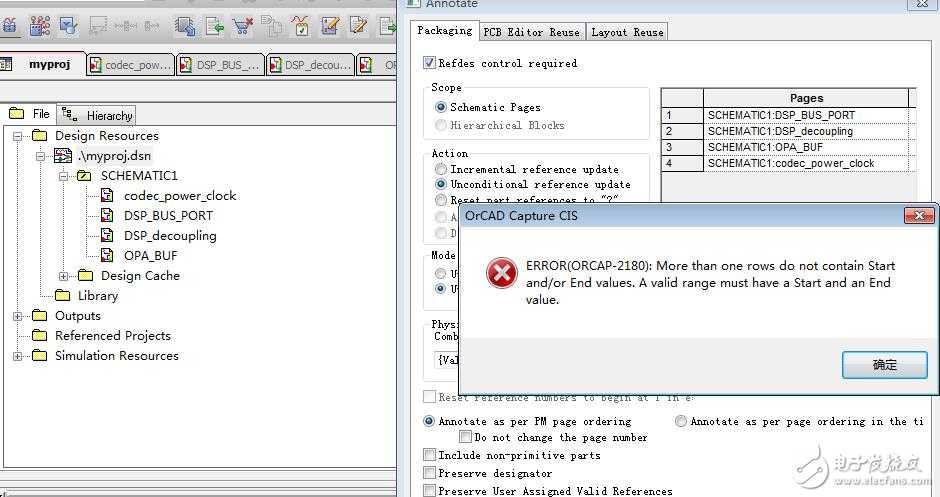940x497 pixels.
Task: Click the Library folder icon
Action: (62, 295)
